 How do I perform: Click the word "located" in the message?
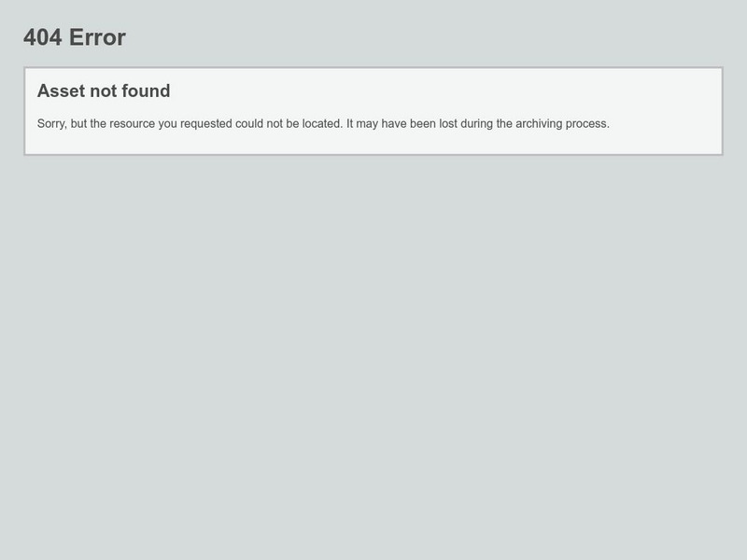coord(322,124)
